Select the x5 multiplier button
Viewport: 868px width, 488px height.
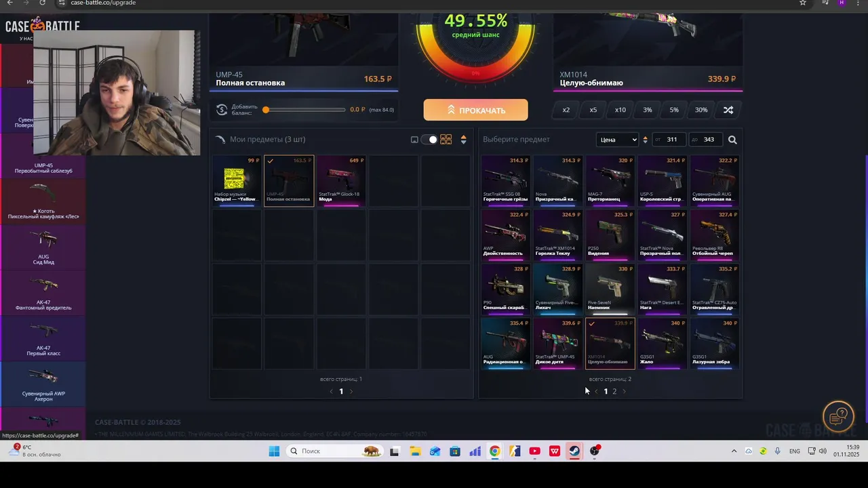coord(593,110)
